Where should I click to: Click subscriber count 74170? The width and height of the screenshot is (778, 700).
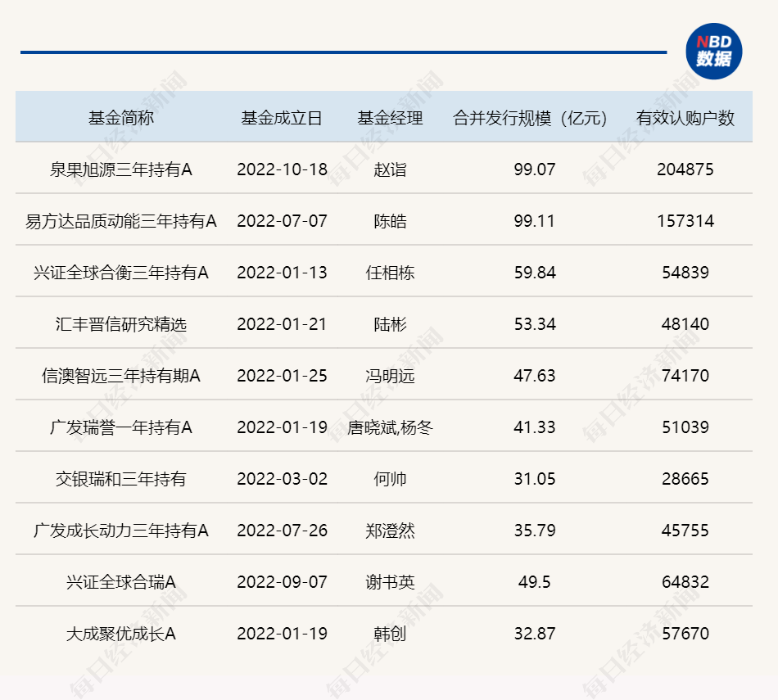(x=685, y=376)
